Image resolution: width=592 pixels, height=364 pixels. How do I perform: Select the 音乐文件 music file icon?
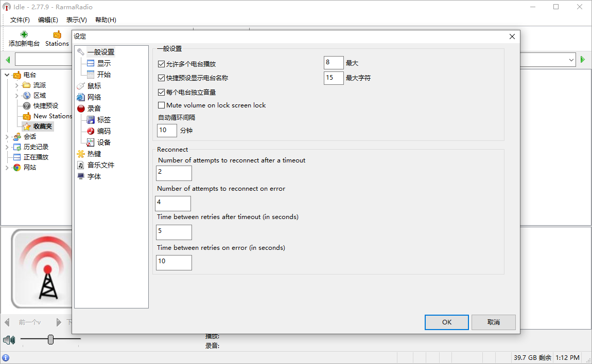[x=81, y=165]
